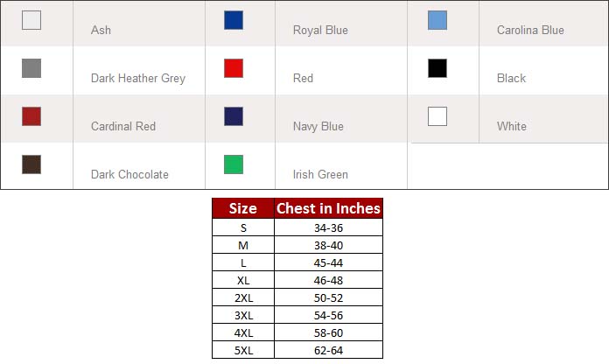Click the Royal Blue color swatch
The image size is (609, 364).
[x=234, y=20]
